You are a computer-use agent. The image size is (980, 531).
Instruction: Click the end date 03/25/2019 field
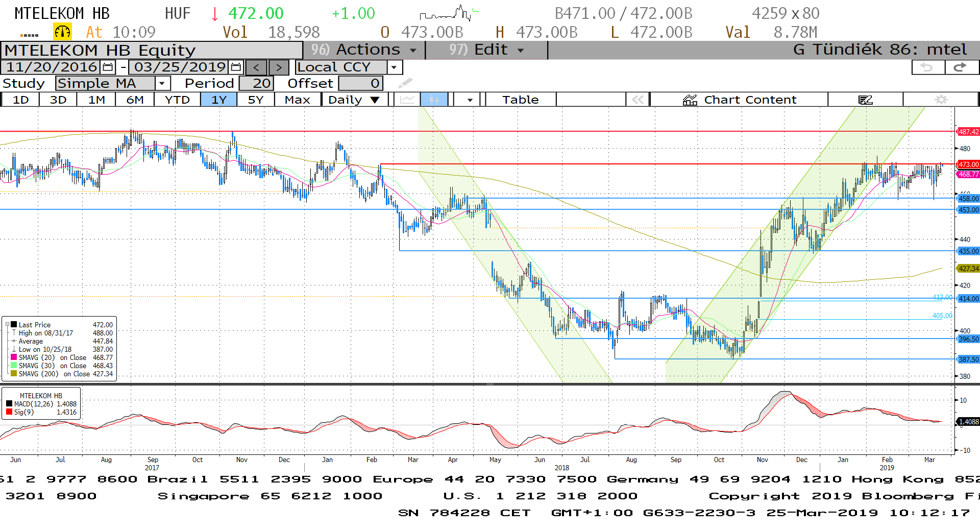click(x=180, y=67)
